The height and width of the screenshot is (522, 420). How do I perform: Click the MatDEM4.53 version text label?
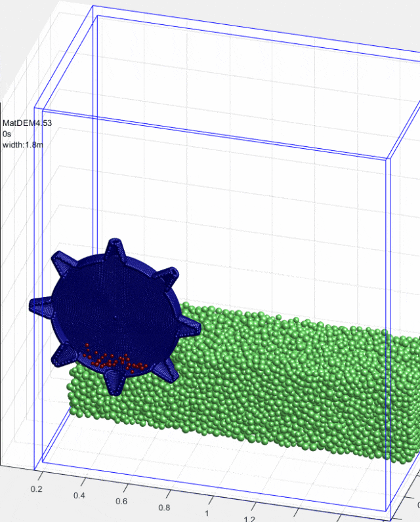click(x=27, y=123)
